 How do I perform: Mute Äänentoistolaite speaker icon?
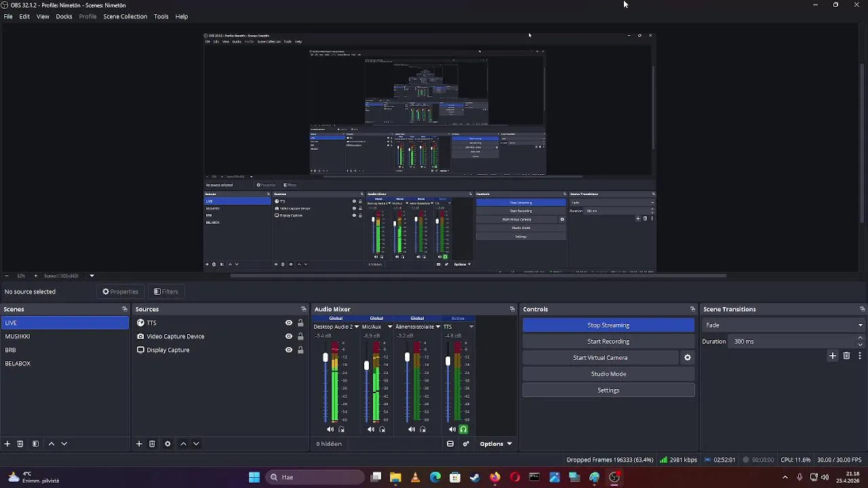coord(412,429)
